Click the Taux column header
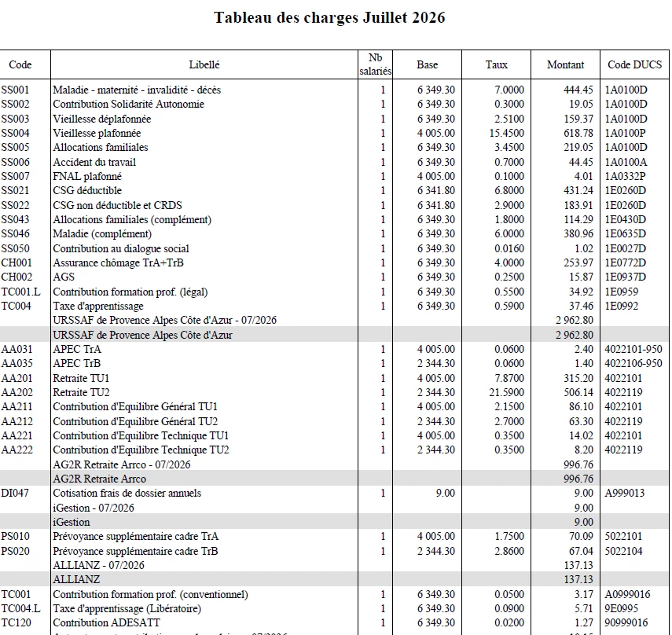The height and width of the screenshot is (635, 672). pos(496,64)
